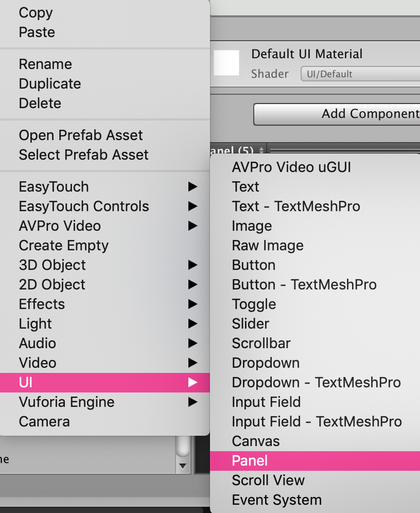The width and height of the screenshot is (420, 513).
Task: Select Copy from the context menu
Action: click(x=35, y=13)
